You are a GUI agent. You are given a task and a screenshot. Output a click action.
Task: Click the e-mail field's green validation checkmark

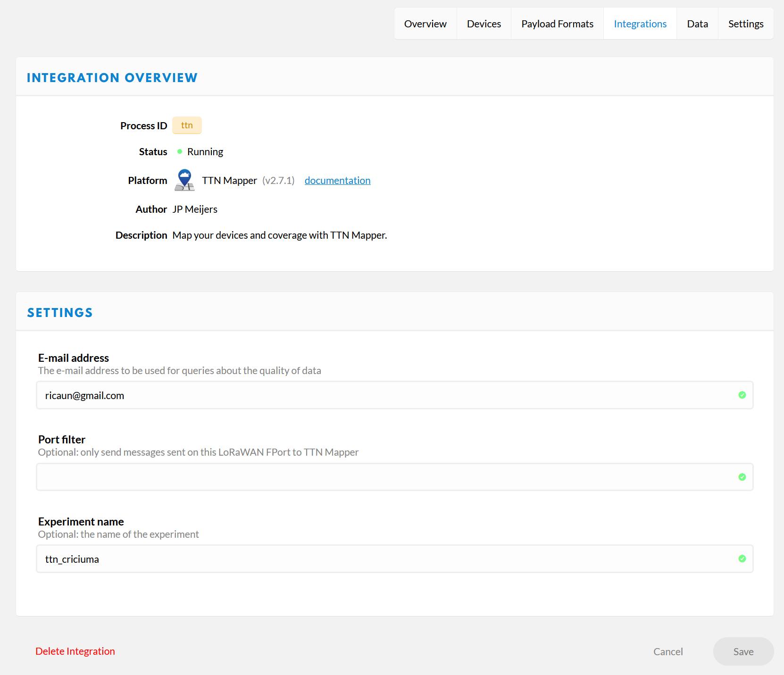[742, 395]
